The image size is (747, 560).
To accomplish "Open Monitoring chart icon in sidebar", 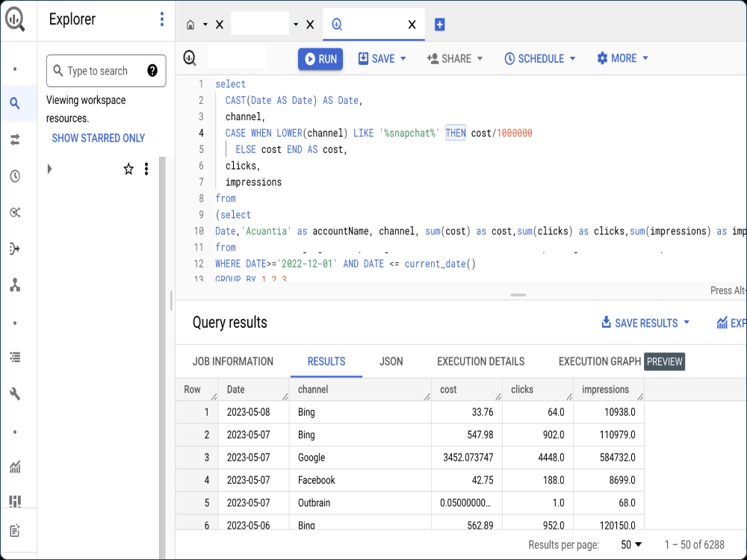I will 15,467.
